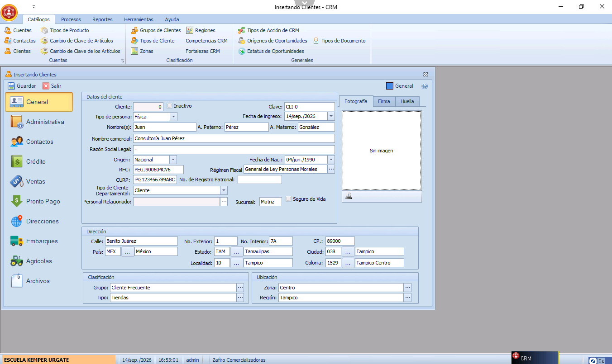612x364 pixels.
Task: Go to the Administrativa section
Action: point(39,122)
